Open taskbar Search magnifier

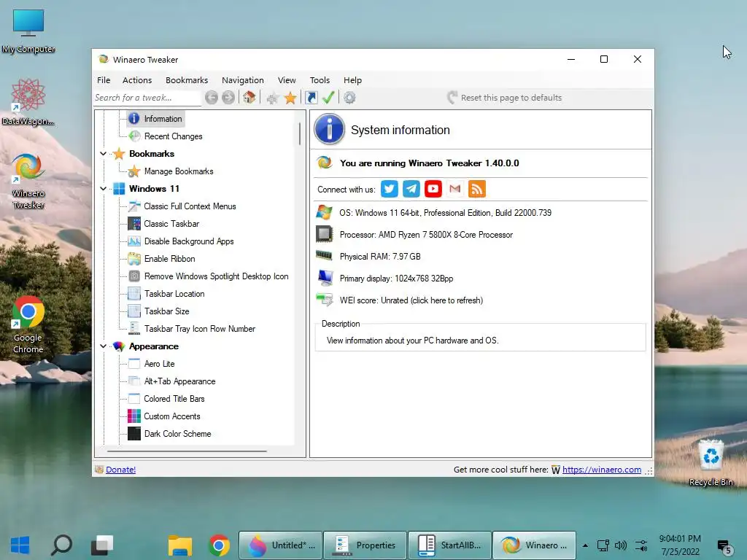pos(61,545)
